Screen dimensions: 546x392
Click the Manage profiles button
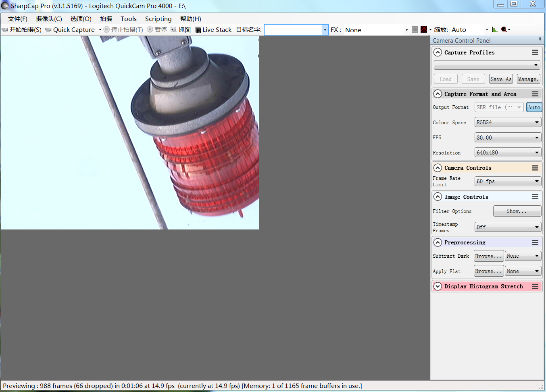coord(528,79)
